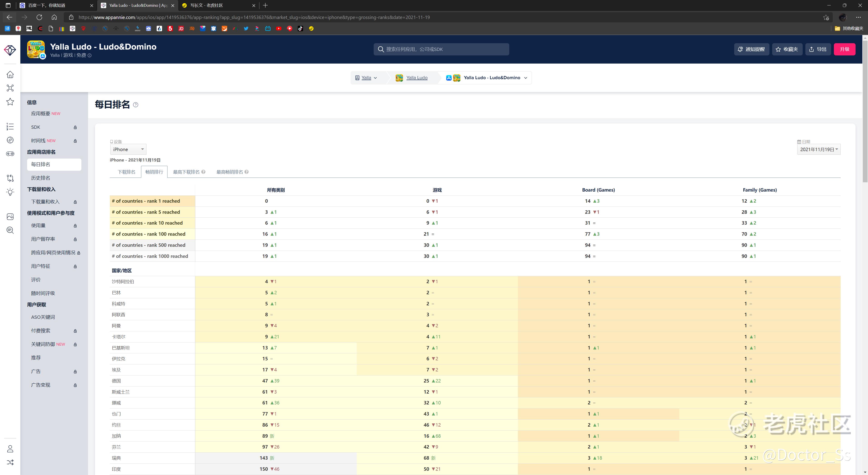Image resolution: width=868 pixels, height=475 pixels.
Task: Expand the Yalla company breadcrumb dropdown
Action: coord(375,78)
